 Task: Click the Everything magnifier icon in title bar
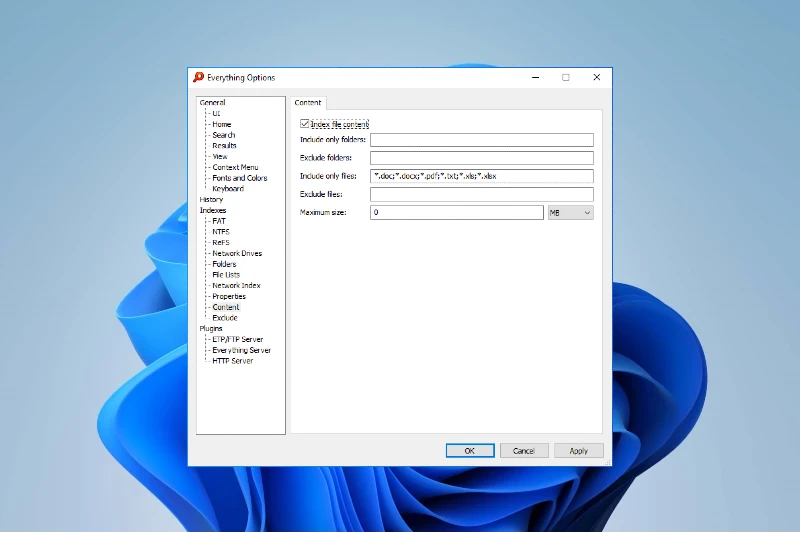[x=198, y=77]
